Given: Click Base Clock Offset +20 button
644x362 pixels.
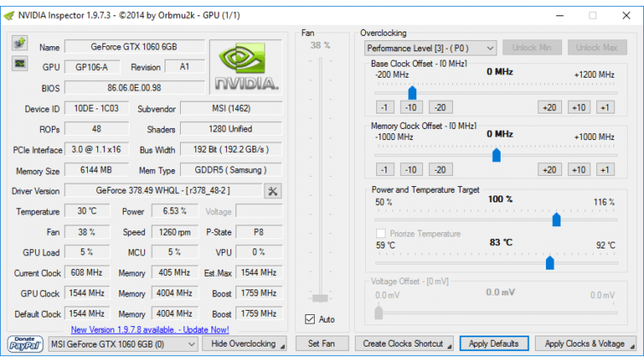Looking at the screenshot, I should tap(549, 108).
